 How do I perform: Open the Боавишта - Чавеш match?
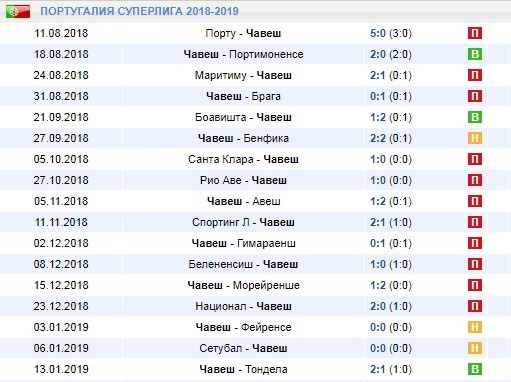click(x=243, y=117)
